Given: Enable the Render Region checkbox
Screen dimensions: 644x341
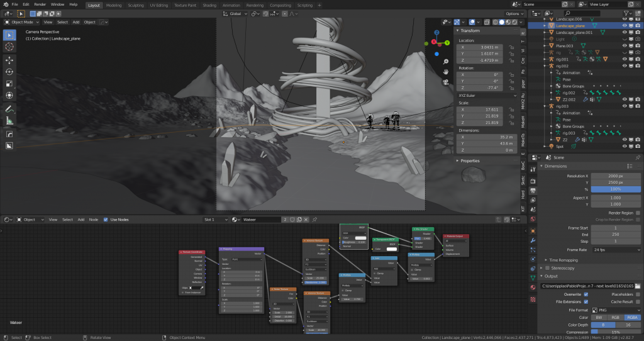Looking at the screenshot, I should [638, 213].
